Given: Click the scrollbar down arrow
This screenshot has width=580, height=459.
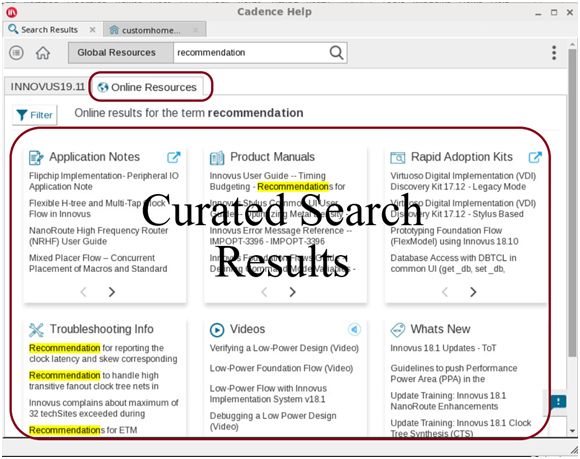Looking at the screenshot, I should click(x=573, y=431).
